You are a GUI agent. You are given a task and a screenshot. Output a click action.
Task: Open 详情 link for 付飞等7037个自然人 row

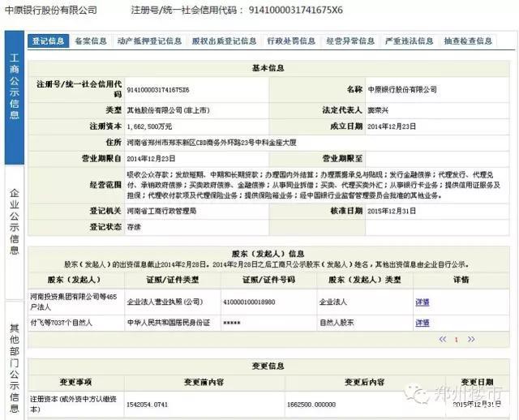(422, 323)
